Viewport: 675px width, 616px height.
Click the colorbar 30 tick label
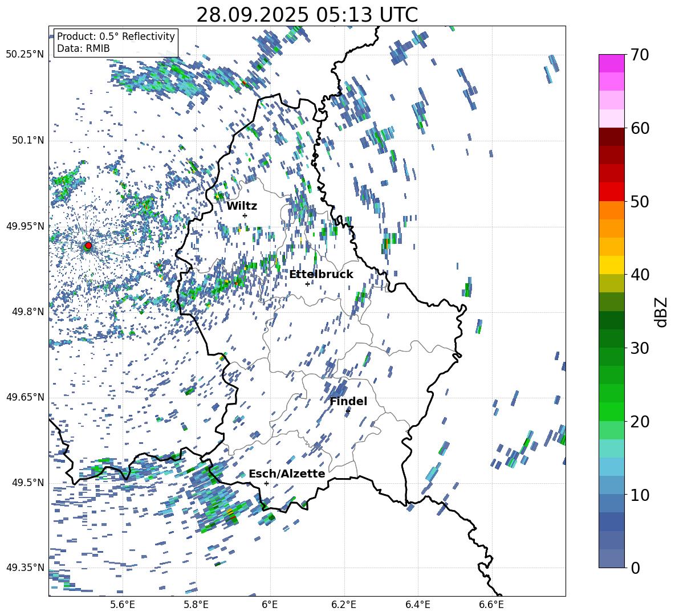[640, 348]
